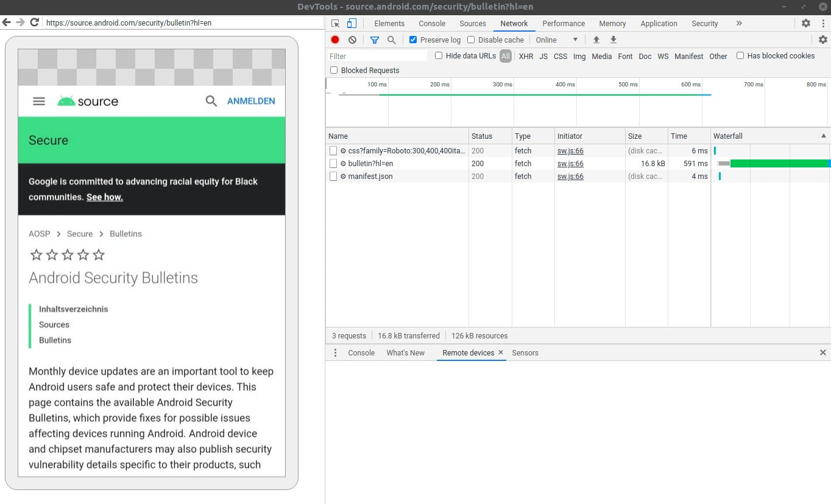Sort requests by the Type column
Viewport: 831px width, 504px height.
[533, 136]
